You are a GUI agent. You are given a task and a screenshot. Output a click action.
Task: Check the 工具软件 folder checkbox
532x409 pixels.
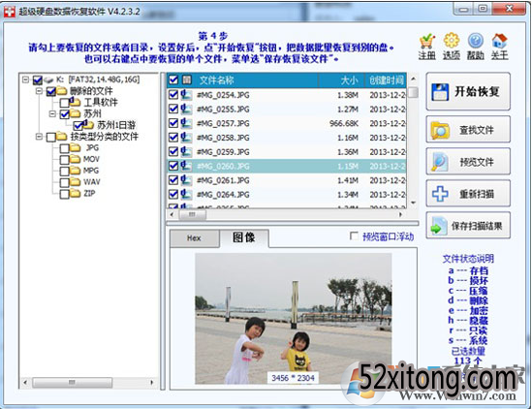(x=64, y=103)
